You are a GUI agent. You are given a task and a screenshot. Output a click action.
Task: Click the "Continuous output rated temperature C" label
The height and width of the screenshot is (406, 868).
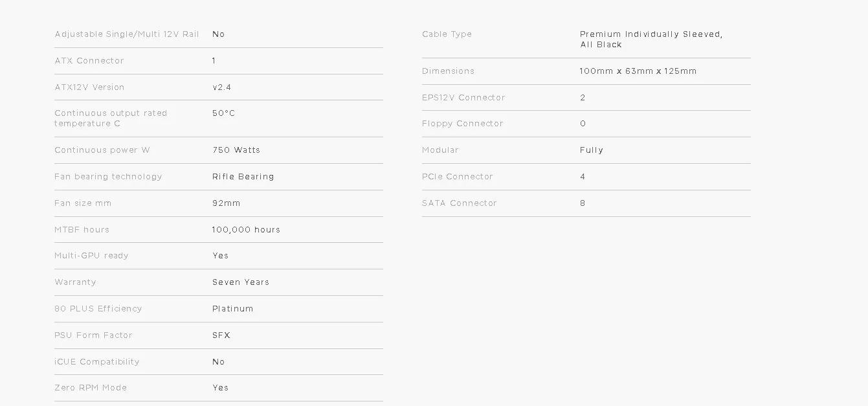(111, 118)
